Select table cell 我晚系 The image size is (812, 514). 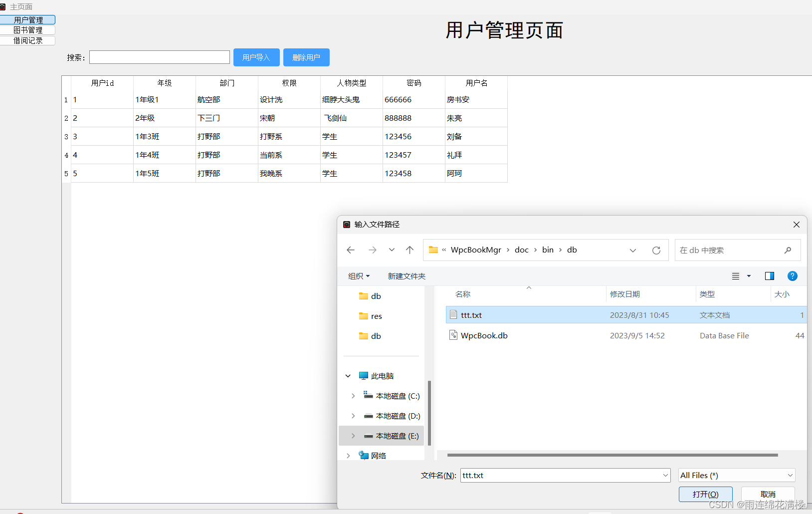click(289, 173)
